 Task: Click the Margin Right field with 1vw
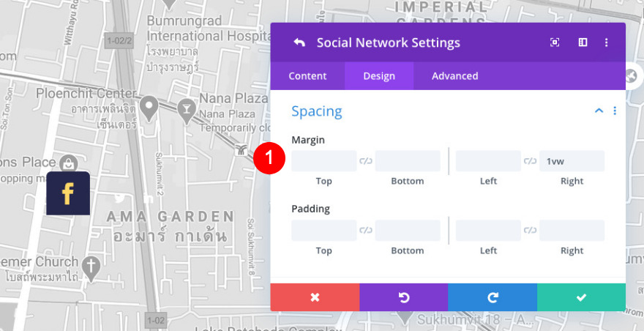click(572, 161)
